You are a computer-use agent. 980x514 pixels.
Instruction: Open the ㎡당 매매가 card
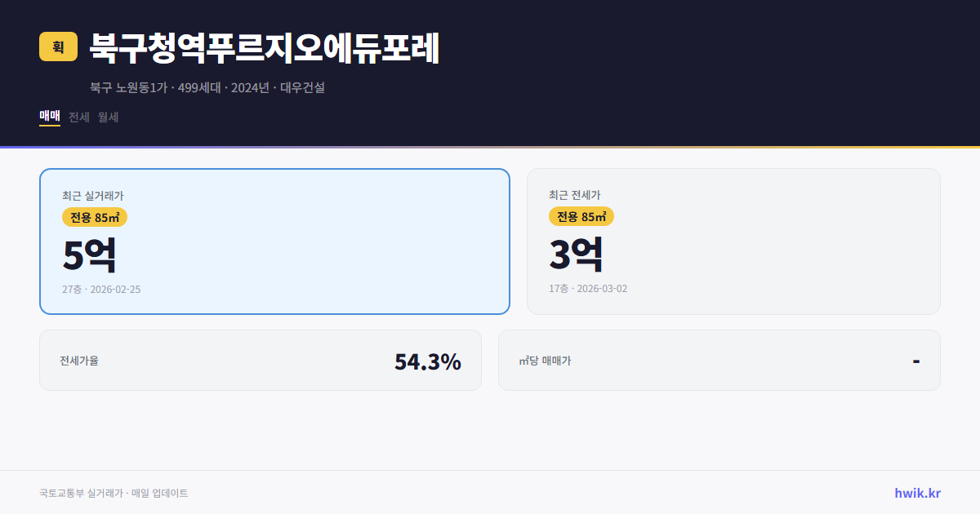(x=719, y=360)
